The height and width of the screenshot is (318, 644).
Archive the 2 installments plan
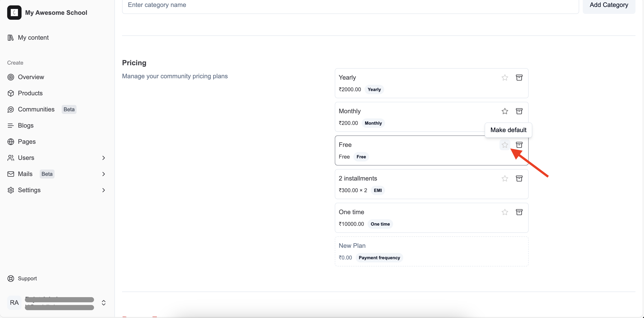coord(519,179)
